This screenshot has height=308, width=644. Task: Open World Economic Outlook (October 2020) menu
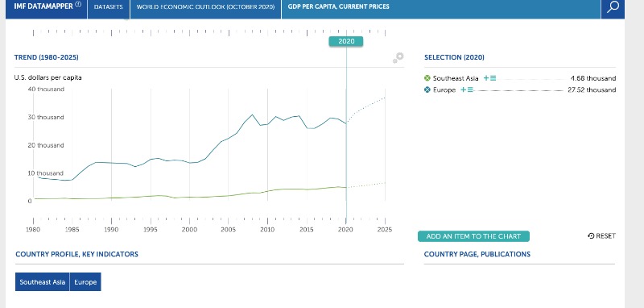[x=205, y=7]
